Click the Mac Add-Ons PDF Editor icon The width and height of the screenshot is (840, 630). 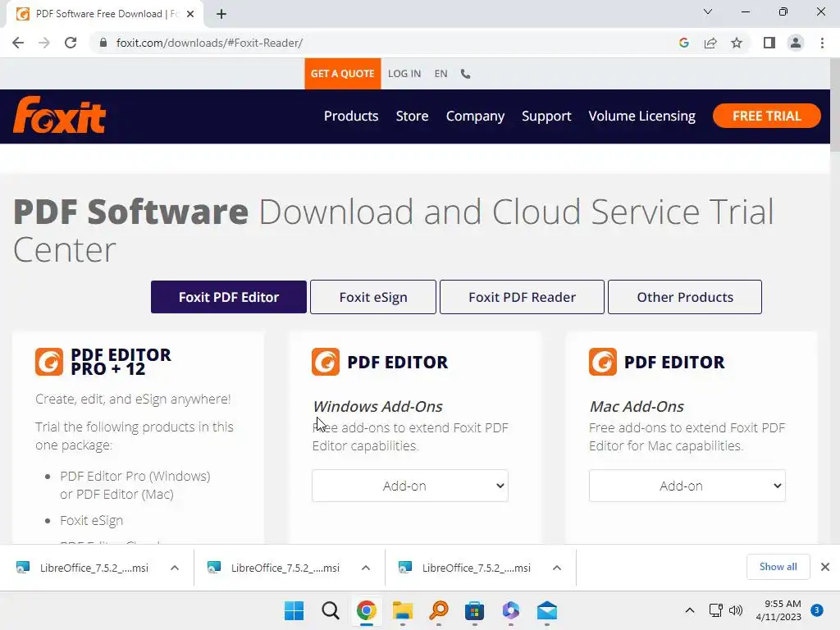pyautogui.click(x=603, y=362)
